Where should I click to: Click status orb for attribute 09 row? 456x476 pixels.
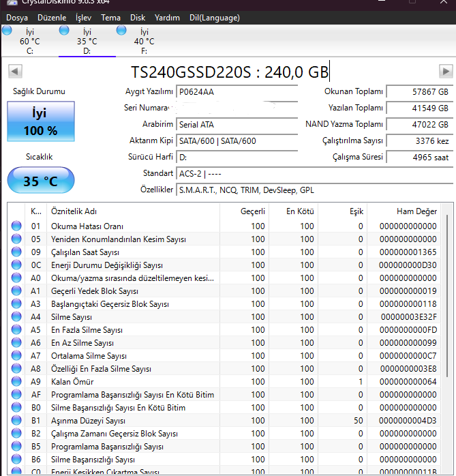(16, 252)
